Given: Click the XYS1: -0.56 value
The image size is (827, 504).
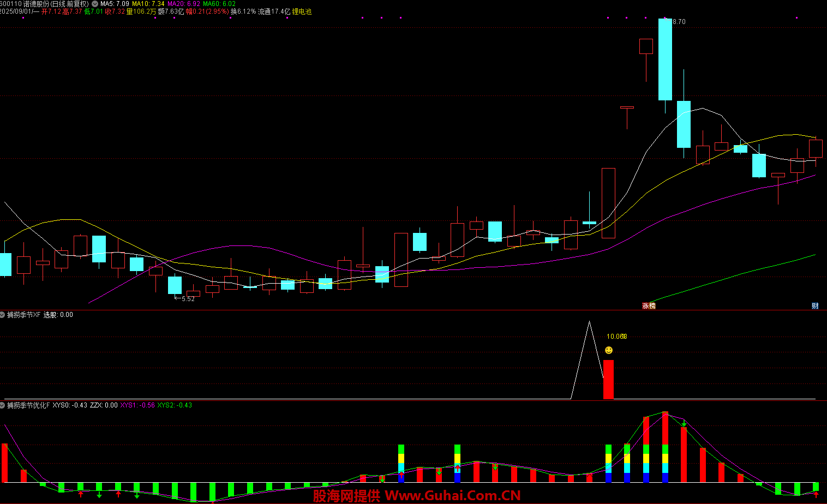Looking at the screenshot, I should click(x=137, y=405).
